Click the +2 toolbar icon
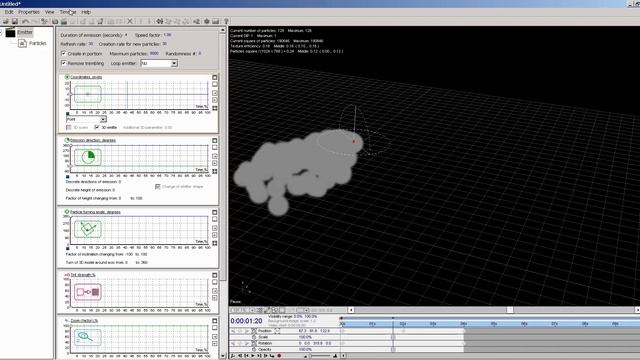 pos(196,22)
